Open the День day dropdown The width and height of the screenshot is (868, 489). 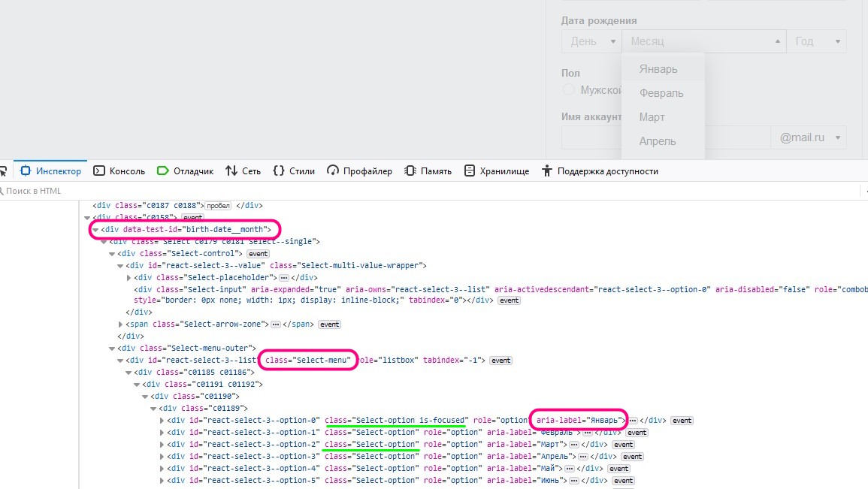click(x=591, y=41)
